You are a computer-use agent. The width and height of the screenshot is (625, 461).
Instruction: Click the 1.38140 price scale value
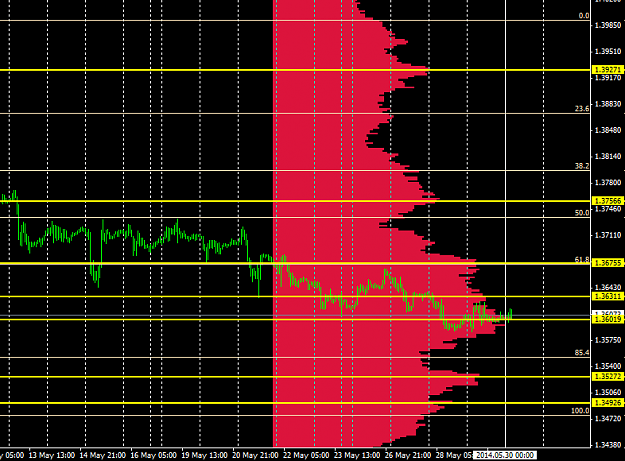coord(608,156)
